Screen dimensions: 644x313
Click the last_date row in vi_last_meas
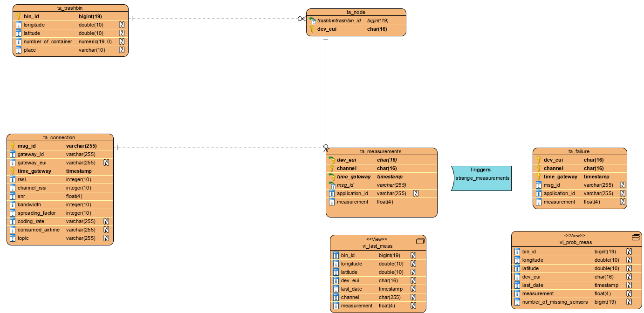point(351,289)
